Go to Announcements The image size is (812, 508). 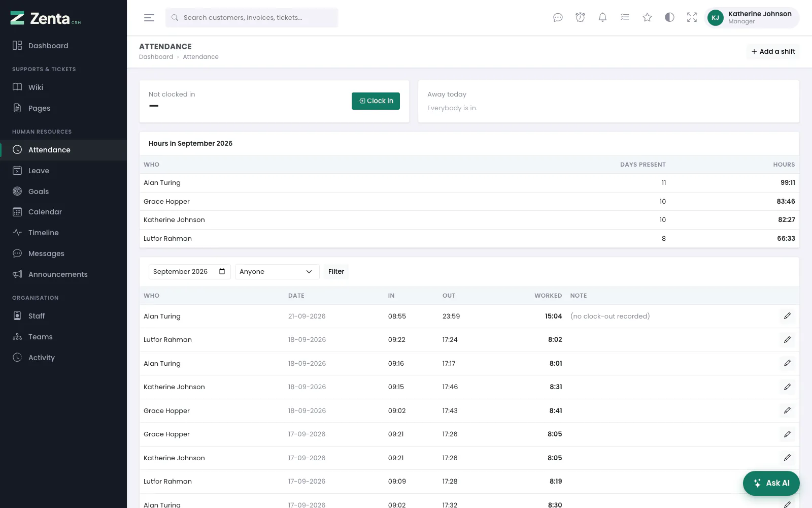(63, 274)
